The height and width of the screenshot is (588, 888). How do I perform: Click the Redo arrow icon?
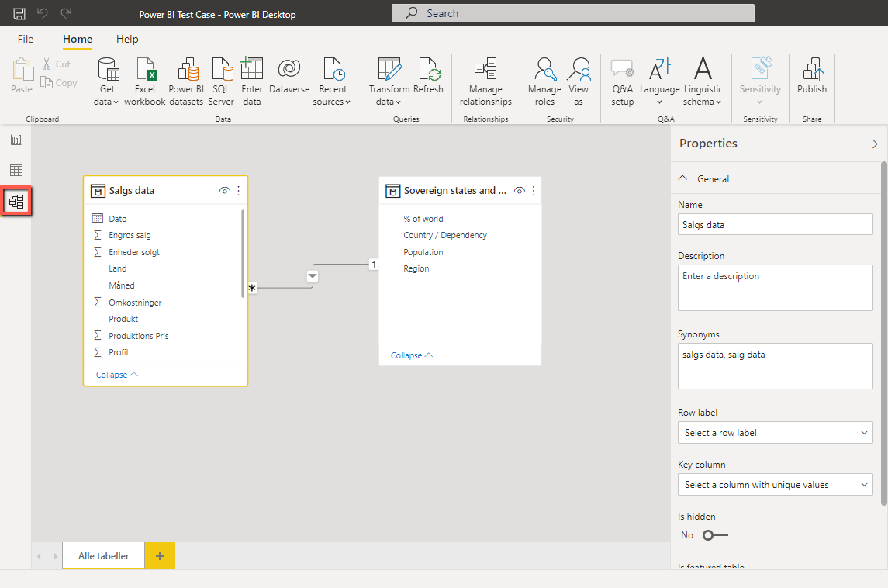[x=66, y=14]
